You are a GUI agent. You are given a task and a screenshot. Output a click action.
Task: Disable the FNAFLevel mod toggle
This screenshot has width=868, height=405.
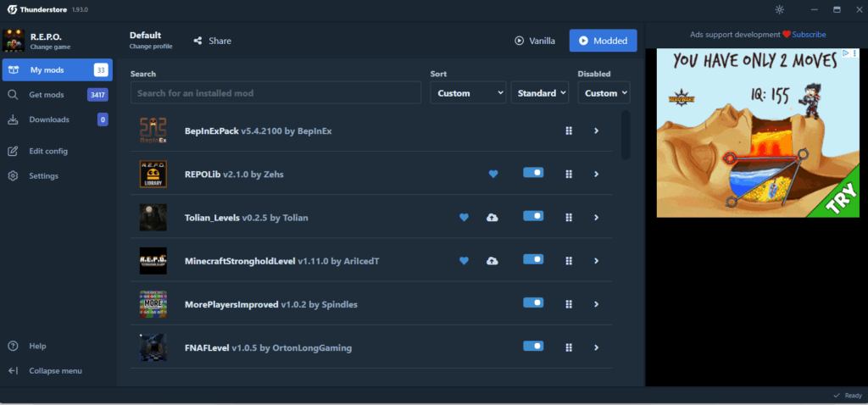pos(533,346)
